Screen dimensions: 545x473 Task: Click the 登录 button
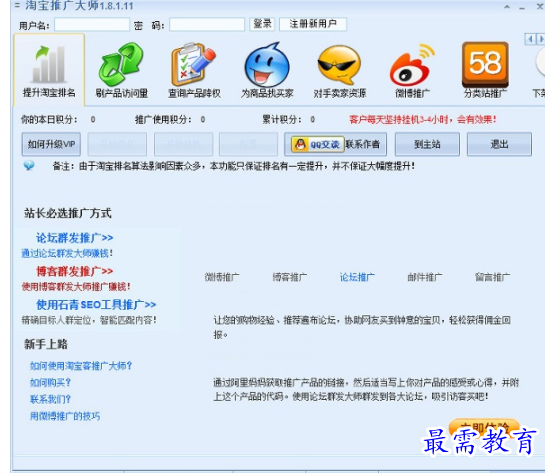[x=262, y=24]
